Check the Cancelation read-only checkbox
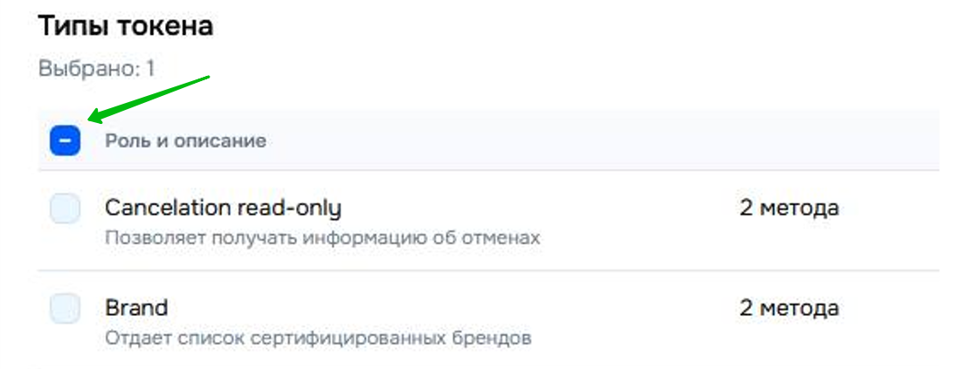 coord(66,209)
